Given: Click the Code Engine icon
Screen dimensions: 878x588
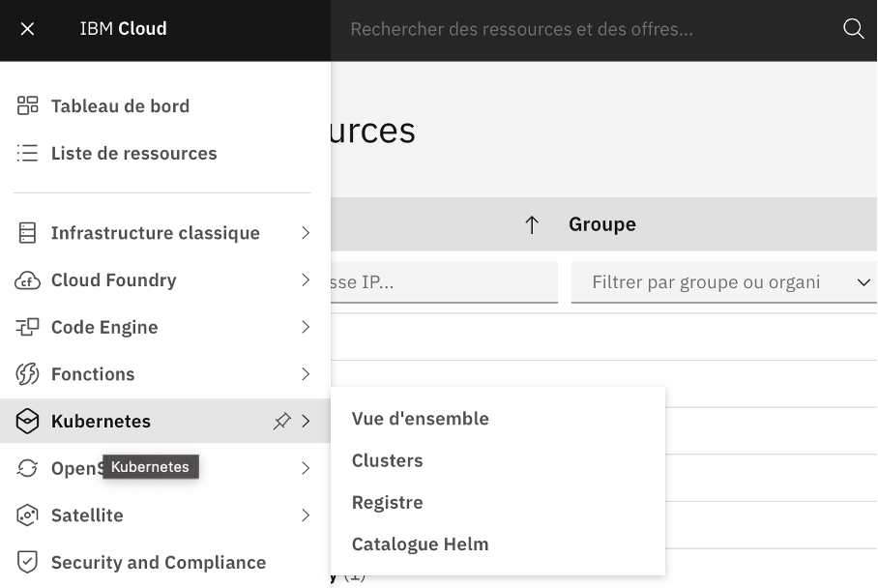Looking at the screenshot, I should click(27, 327).
